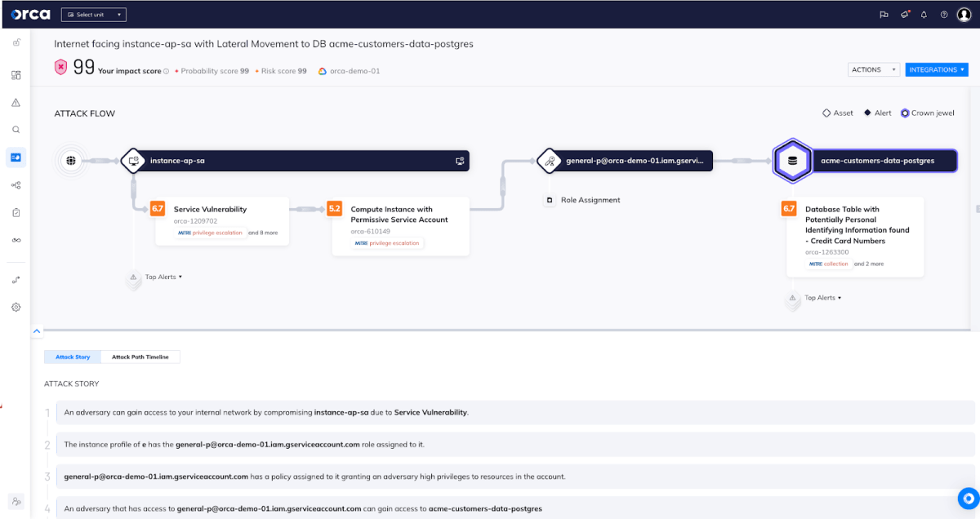Click 'Probability score 99' text

(x=215, y=71)
